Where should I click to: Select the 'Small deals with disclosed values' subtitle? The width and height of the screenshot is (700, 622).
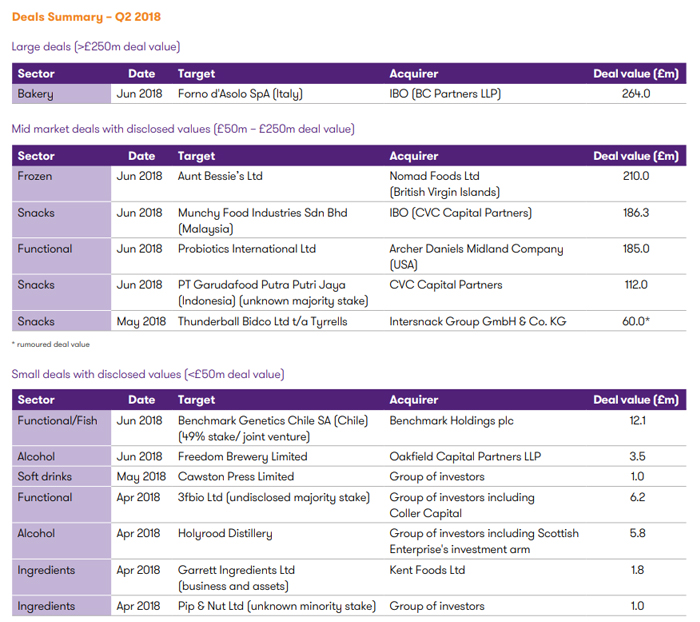tap(148, 374)
